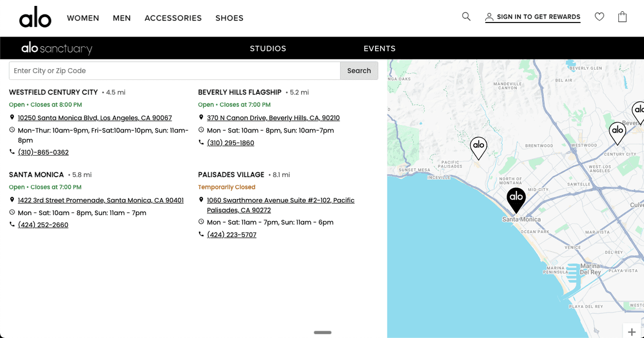Click the PALISADES VILLAGE store name
This screenshot has width=644, height=338.
click(x=231, y=175)
